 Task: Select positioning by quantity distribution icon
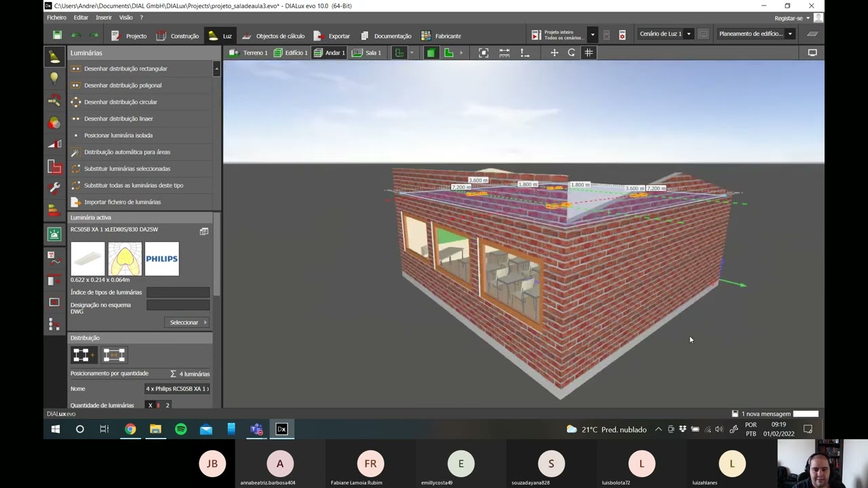point(84,354)
